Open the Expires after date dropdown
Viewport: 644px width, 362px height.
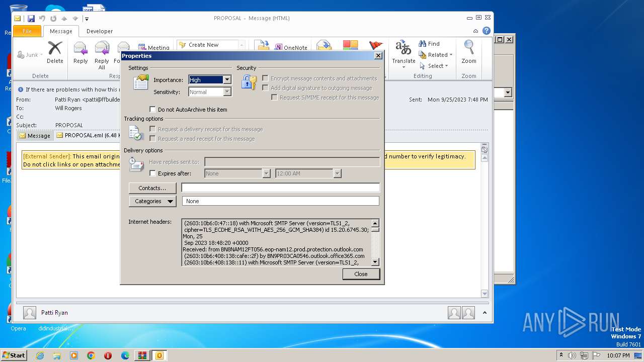[267, 173]
